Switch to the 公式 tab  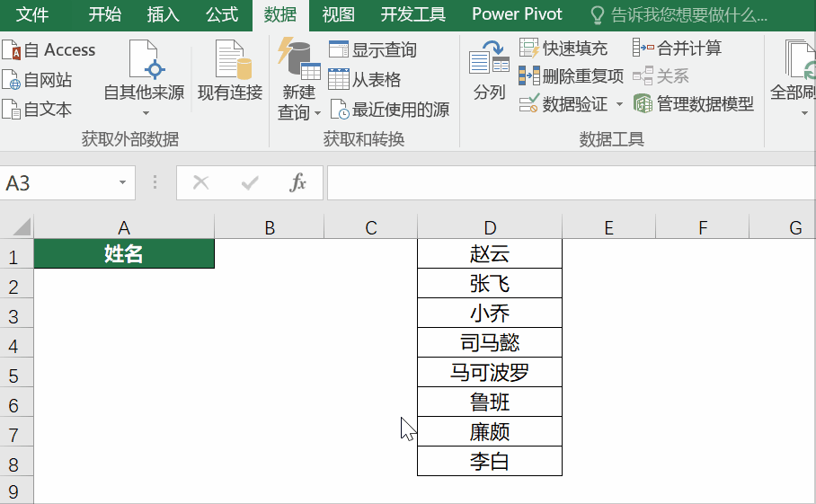[x=222, y=14]
